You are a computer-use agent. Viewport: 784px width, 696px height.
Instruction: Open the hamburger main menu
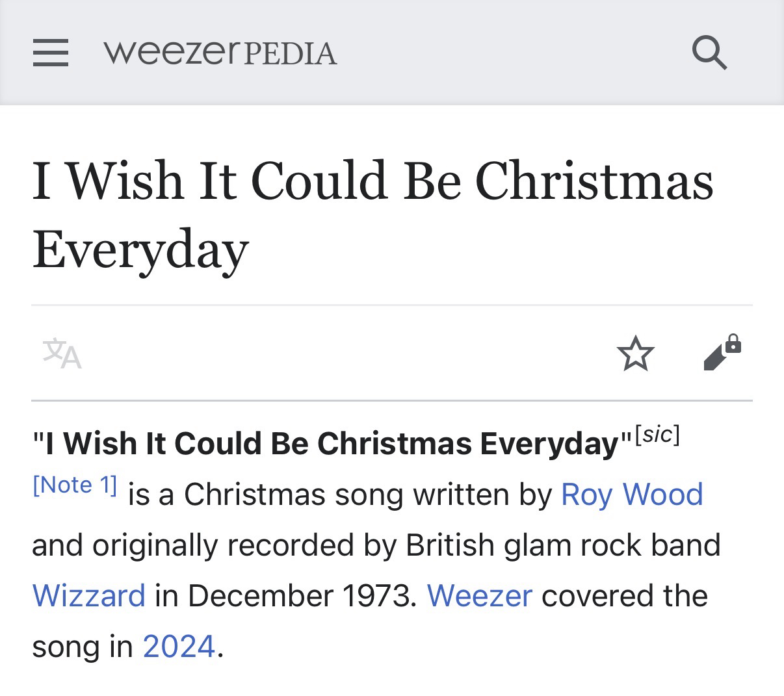coord(51,52)
